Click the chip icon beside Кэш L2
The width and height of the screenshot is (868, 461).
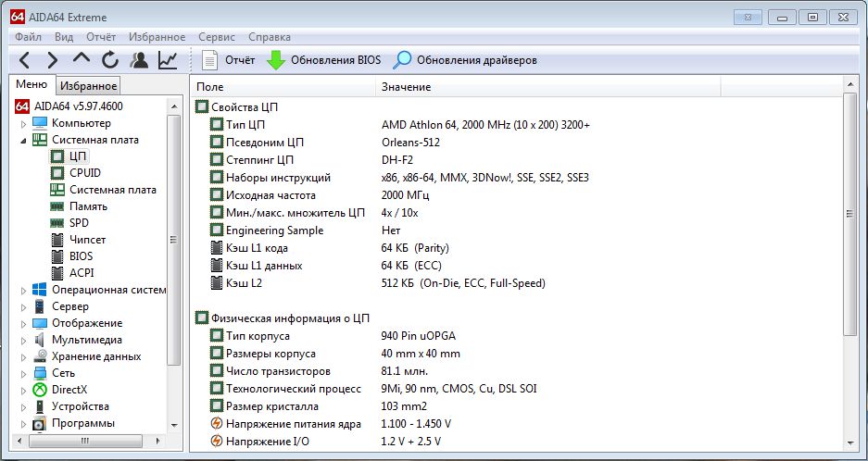(217, 283)
